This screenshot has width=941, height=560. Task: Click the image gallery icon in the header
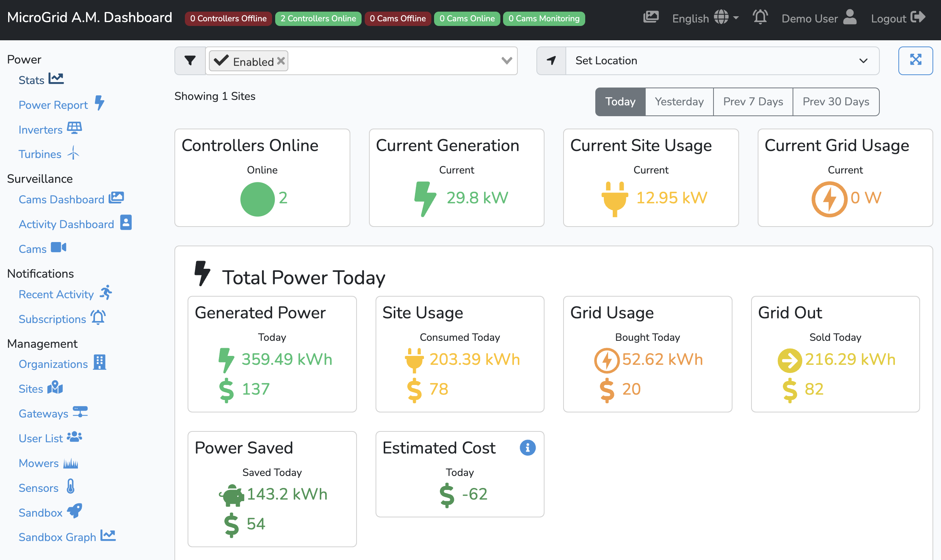pos(651,17)
